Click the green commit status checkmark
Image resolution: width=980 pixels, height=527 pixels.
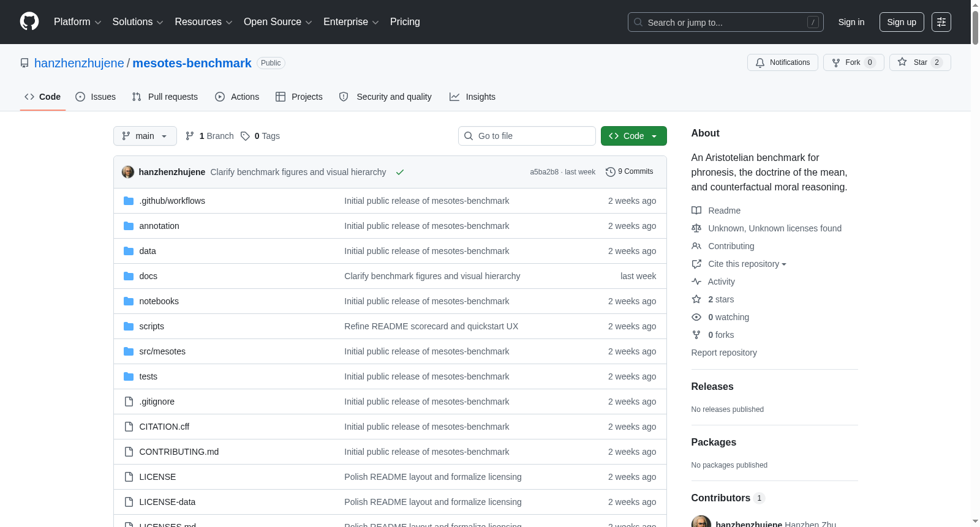tap(400, 172)
